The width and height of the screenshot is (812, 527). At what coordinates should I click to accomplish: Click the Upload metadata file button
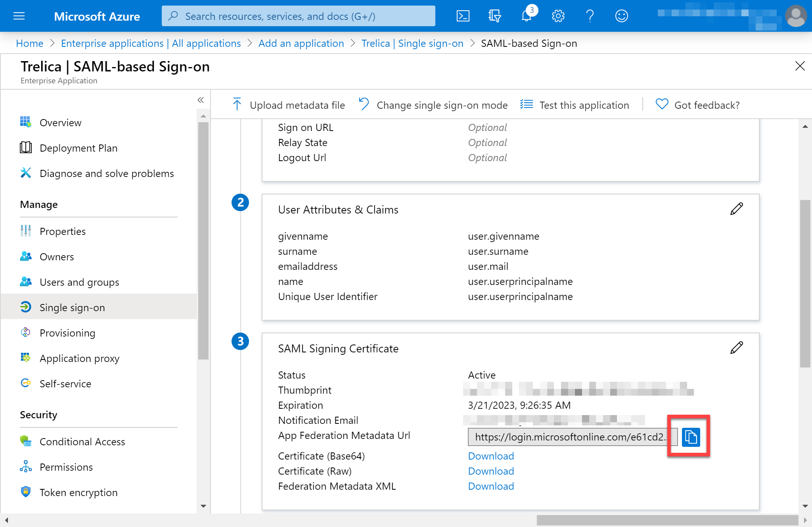click(x=288, y=105)
